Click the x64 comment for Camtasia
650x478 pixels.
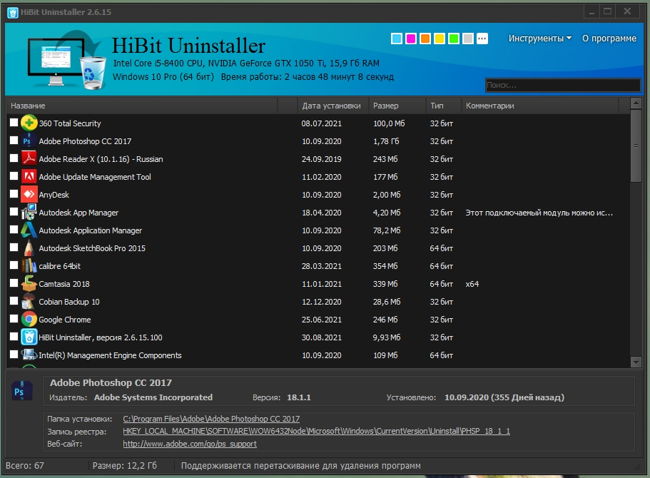click(472, 284)
